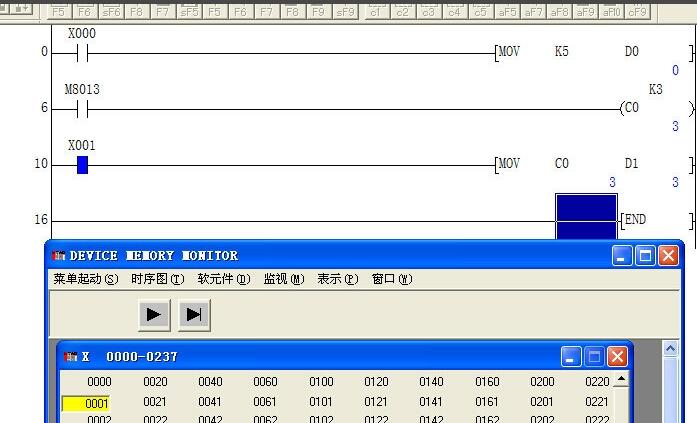
Task: Click the sF6 ladder toolbar button
Action: coord(110,12)
